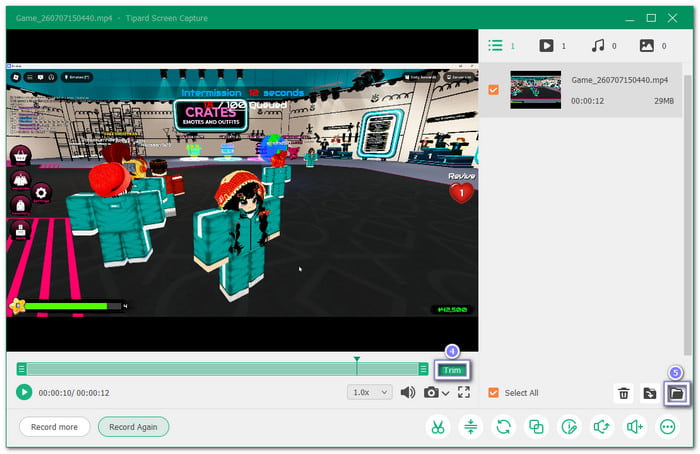The image size is (700, 454).
Task: Click the game settings gear icon in video
Action: (x=41, y=193)
